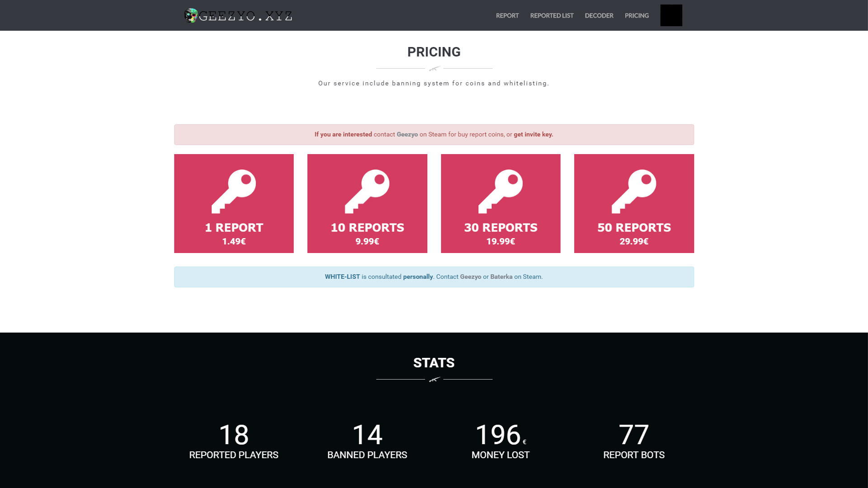Open the Report nav menu item
This screenshot has width=868, height=488.
[507, 15]
